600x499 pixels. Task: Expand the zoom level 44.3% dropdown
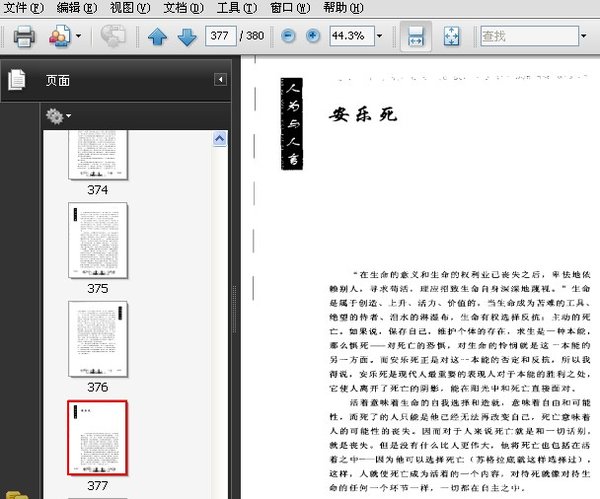(x=379, y=36)
